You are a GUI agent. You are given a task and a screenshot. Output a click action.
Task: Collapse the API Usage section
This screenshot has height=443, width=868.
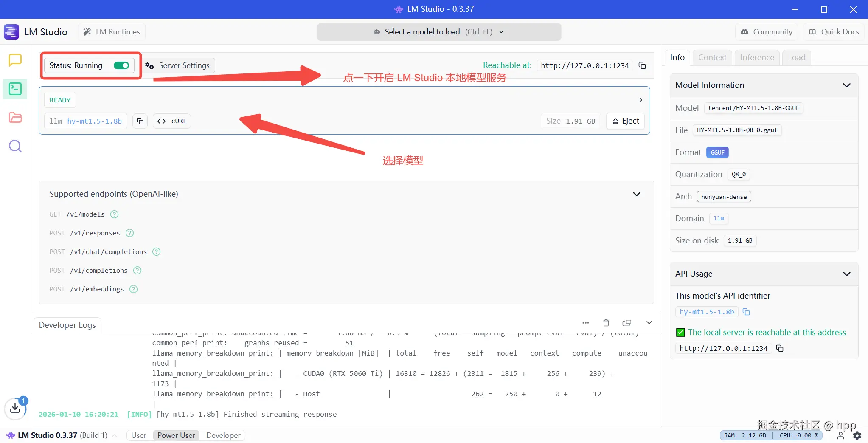pyautogui.click(x=847, y=274)
